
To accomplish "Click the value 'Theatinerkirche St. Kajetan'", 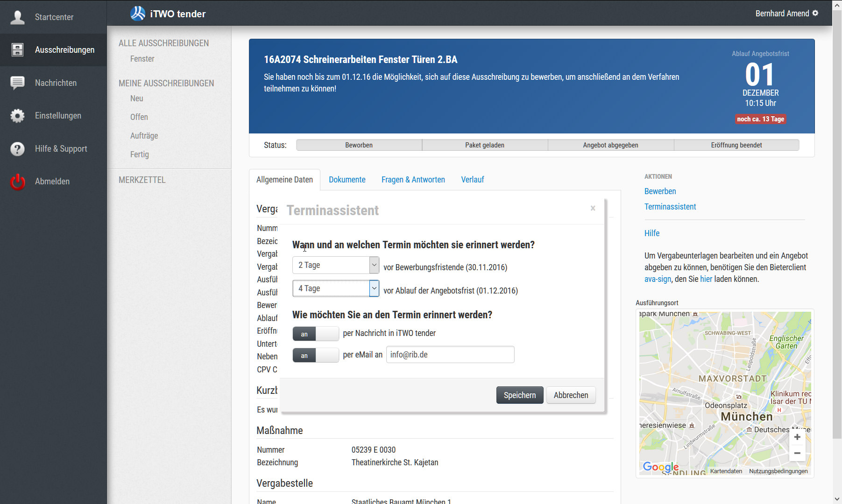I will click(x=395, y=462).
